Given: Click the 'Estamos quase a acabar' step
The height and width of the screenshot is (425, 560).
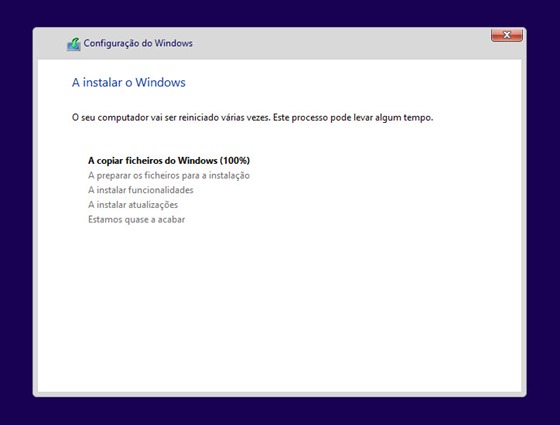Looking at the screenshot, I should pos(136,219).
